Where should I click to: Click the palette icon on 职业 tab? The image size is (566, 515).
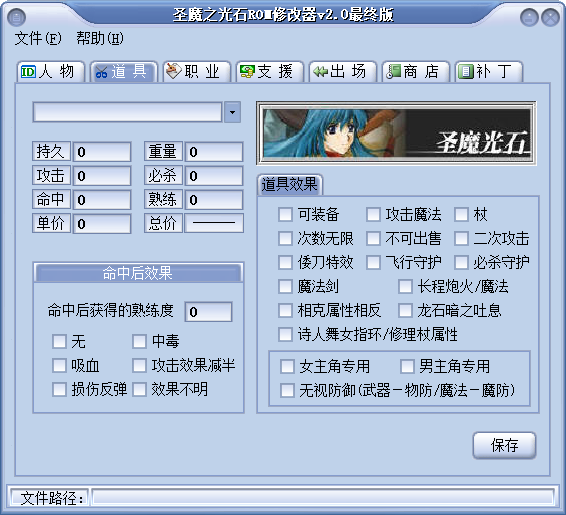pyautogui.click(x=174, y=71)
